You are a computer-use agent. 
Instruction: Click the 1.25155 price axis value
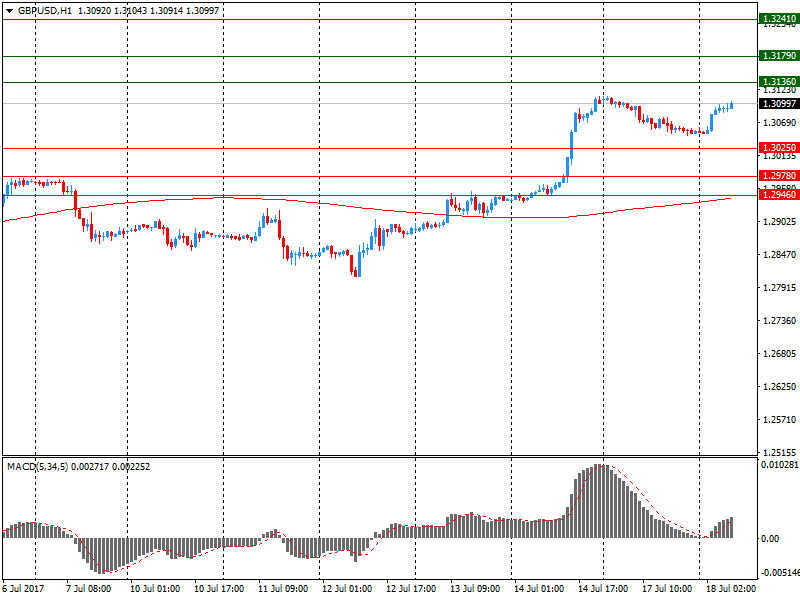780,452
